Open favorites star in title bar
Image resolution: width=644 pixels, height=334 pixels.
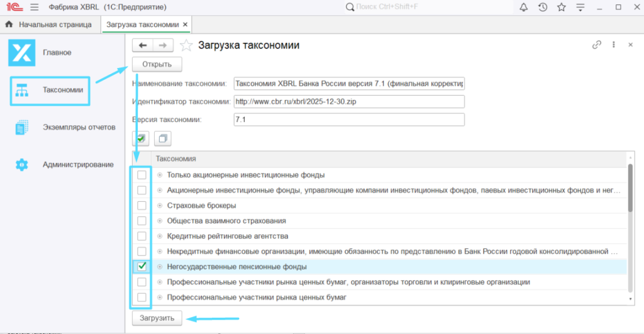pos(562,7)
